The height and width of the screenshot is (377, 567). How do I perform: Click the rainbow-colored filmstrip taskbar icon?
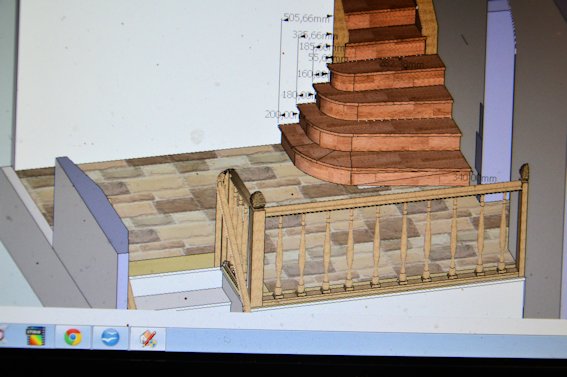pyautogui.click(x=36, y=336)
